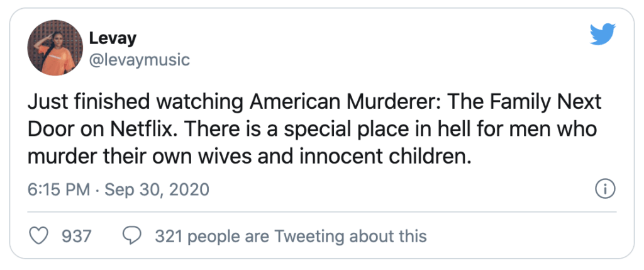This screenshot has height=270, width=644.
Task: Click the last line ending in innocent children
Action: (249, 157)
